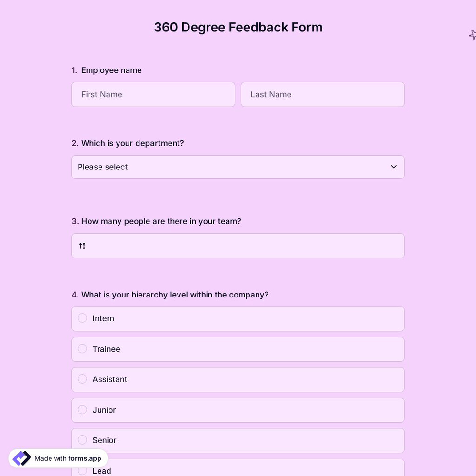
Task: Click the chevron on the department selector
Action: pos(394,167)
